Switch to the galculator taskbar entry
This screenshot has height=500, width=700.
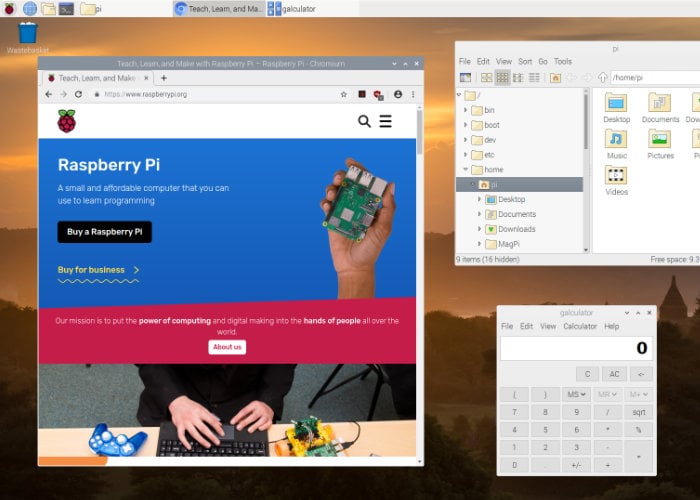(x=292, y=8)
